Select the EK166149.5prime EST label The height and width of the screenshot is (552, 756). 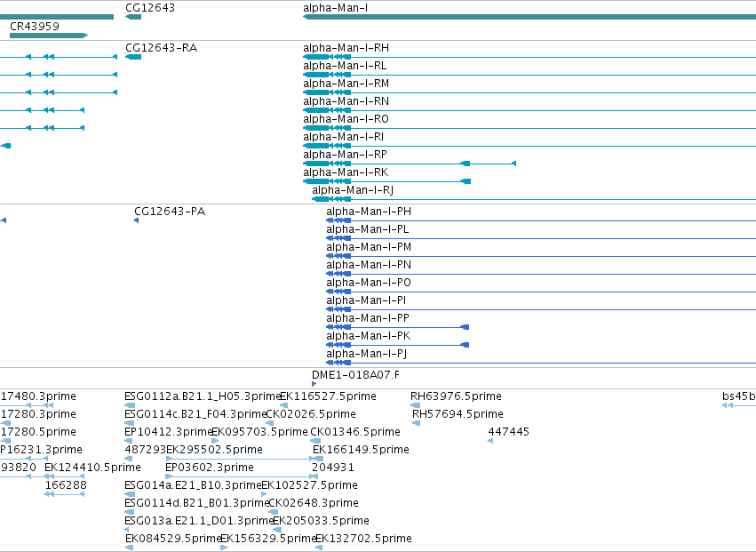[362, 450]
